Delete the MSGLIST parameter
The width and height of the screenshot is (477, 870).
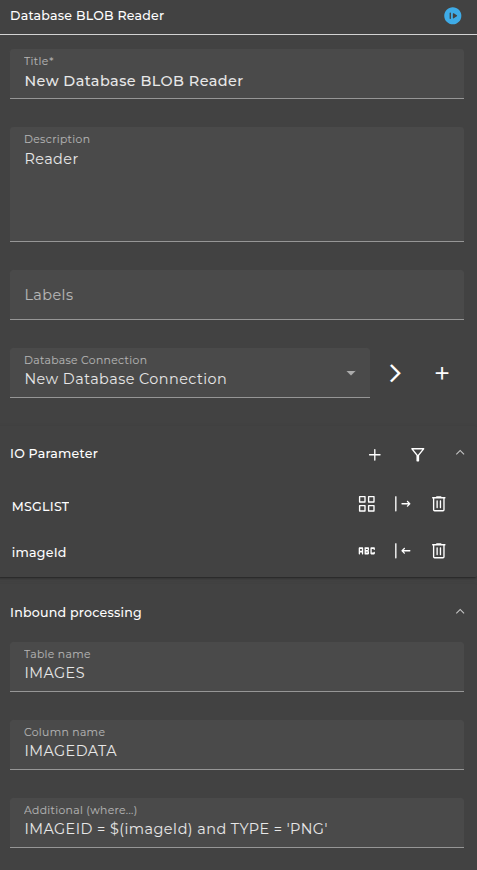click(439, 504)
